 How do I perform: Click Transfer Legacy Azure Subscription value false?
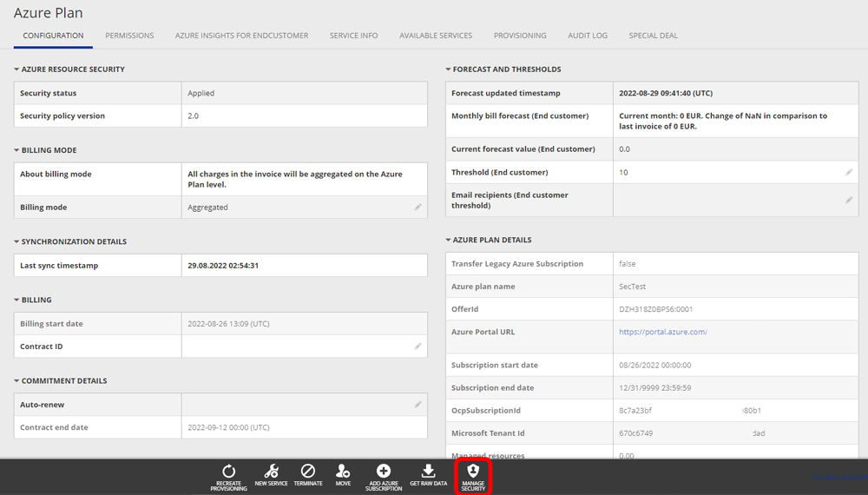(x=628, y=263)
